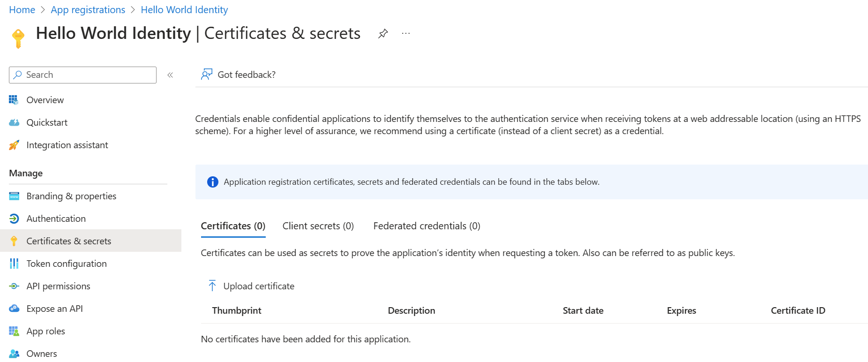View API permissions for the app
868x362 pixels.
pyautogui.click(x=58, y=286)
